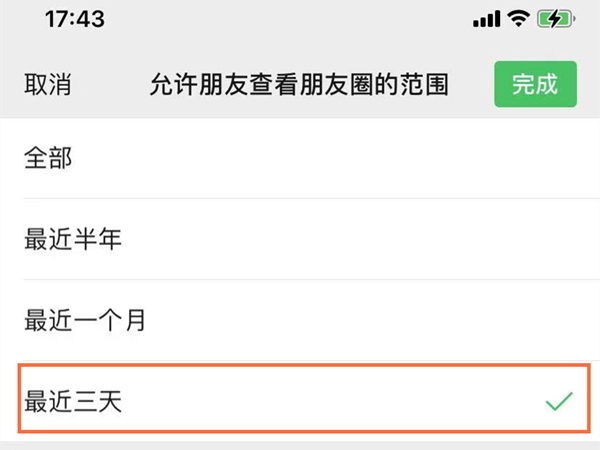
Task: Click the green checkmark beside 最近三天
Action: [558, 402]
